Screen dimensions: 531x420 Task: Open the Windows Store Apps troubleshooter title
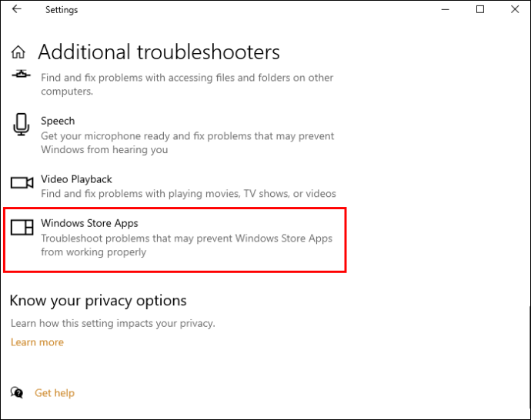pyautogui.click(x=89, y=223)
